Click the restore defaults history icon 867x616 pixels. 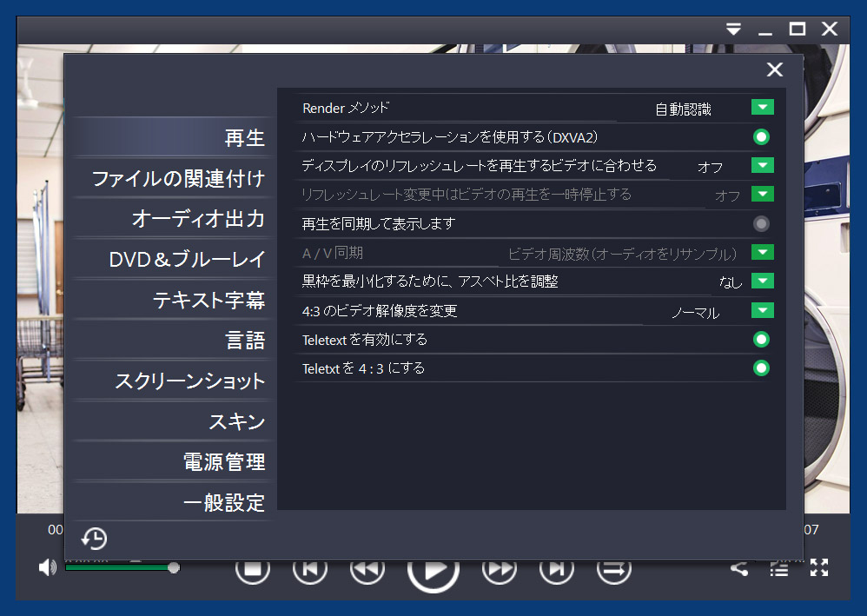94,539
